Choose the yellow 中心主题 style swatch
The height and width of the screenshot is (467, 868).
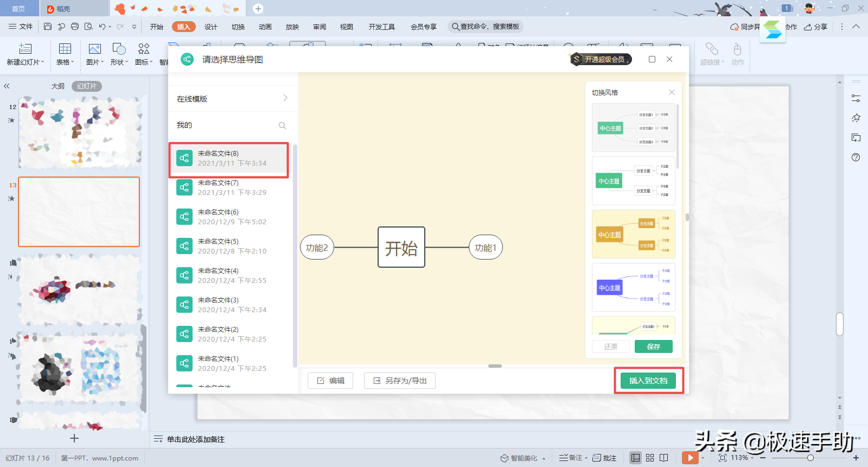634,234
